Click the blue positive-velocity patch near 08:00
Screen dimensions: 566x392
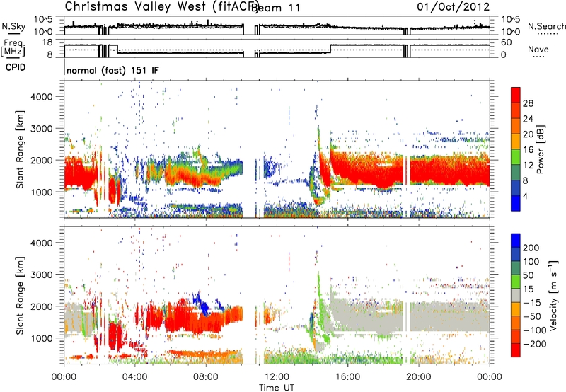[202, 304]
